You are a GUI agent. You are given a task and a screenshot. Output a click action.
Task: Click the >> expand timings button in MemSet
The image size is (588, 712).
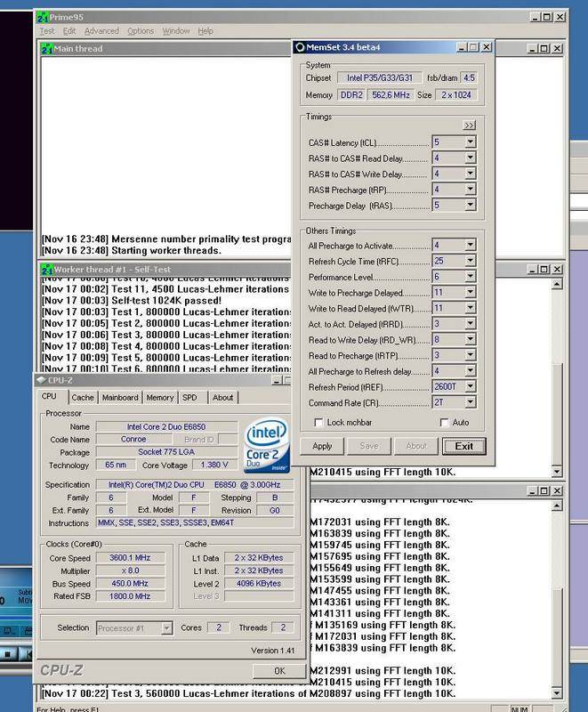click(x=469, y=125)
